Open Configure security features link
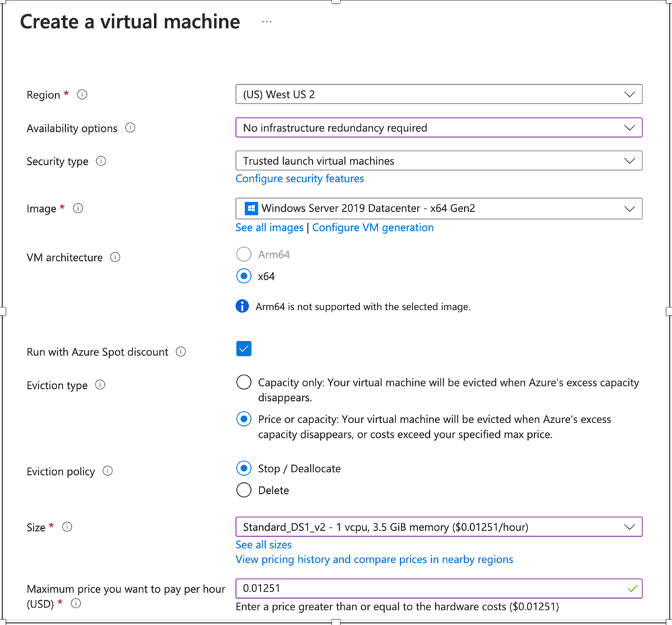 click(299, 179)
